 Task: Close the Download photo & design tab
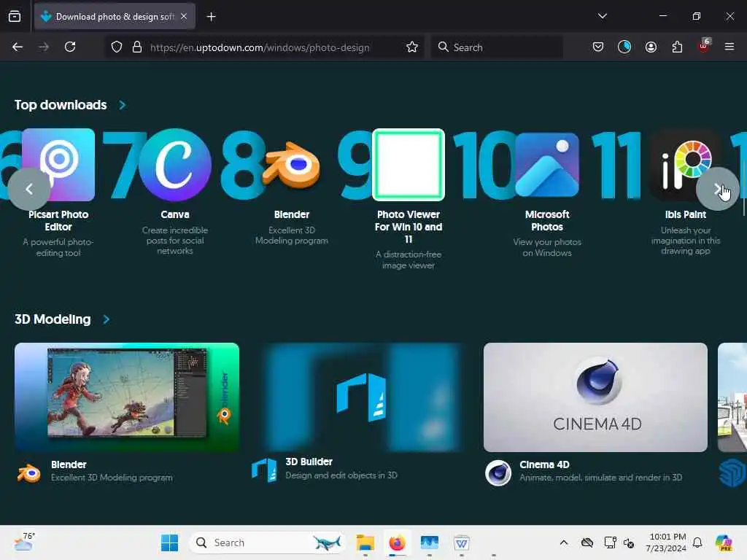pos(184,16)
